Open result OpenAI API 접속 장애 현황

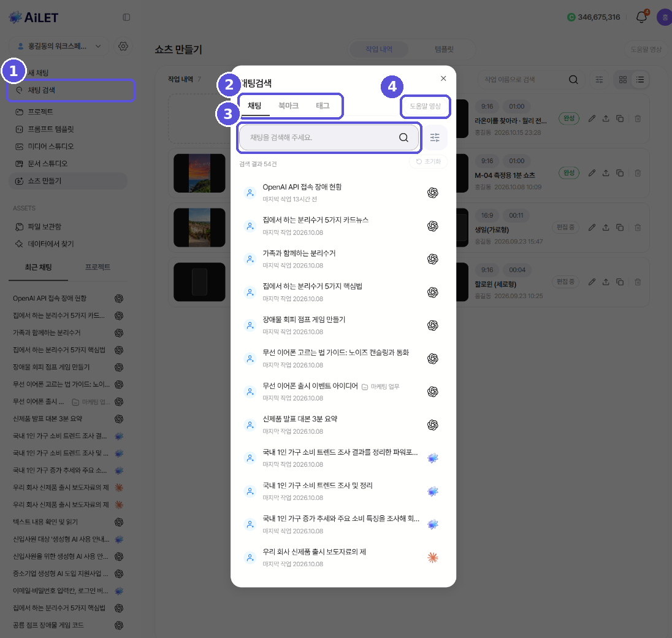(343, 193)
